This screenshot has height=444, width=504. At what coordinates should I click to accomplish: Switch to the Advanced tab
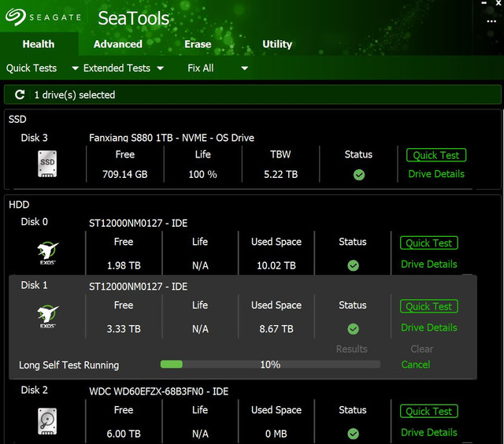point(117,44)
